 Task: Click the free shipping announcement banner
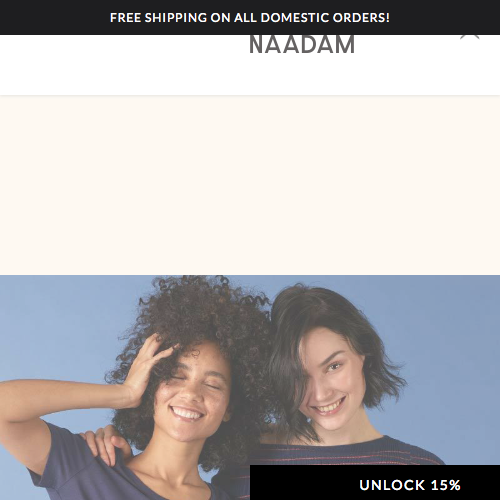[250, 17]
